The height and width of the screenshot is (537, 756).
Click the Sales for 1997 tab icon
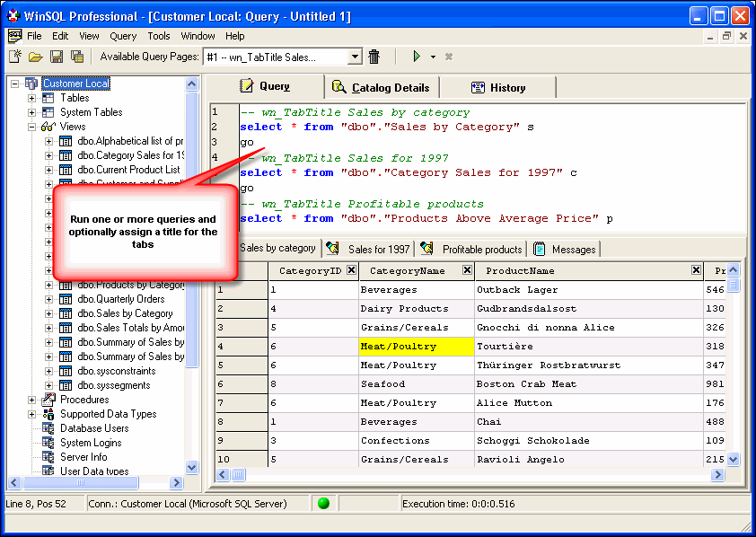click(333, 248)
